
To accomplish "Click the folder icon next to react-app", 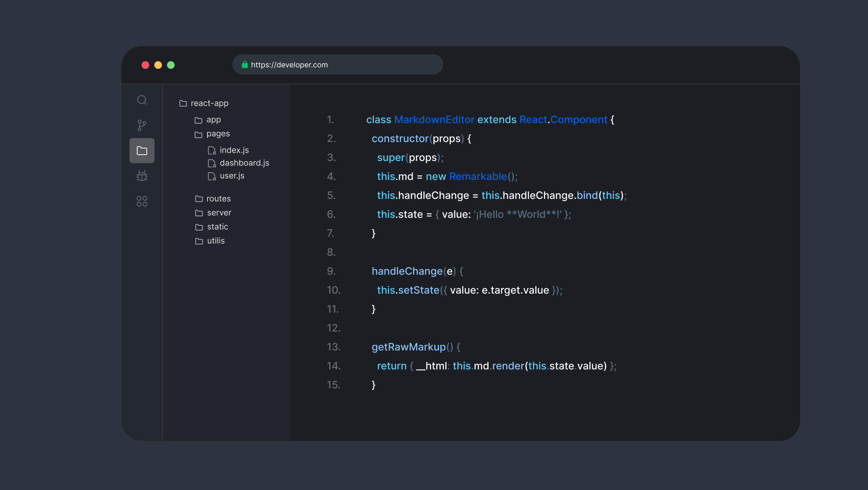I will pos(183,103).
